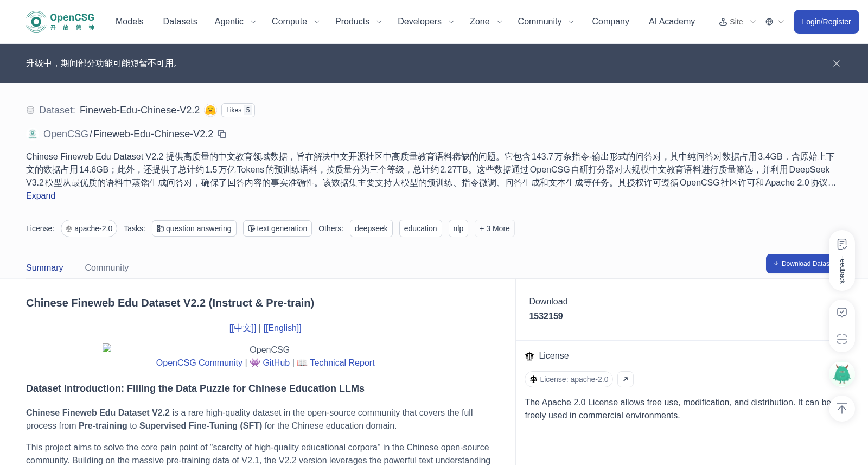Expand the Developers menu chevron

[x=451, y=22]
